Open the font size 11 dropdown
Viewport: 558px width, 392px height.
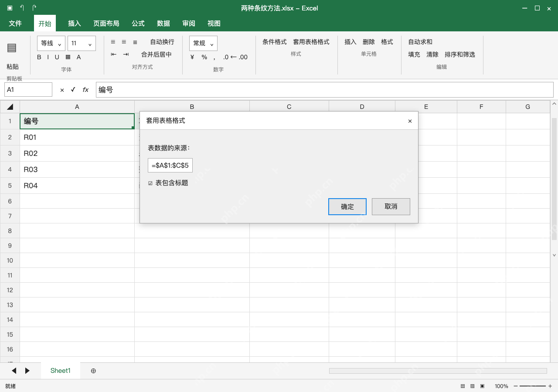click(x=82, y=43)
